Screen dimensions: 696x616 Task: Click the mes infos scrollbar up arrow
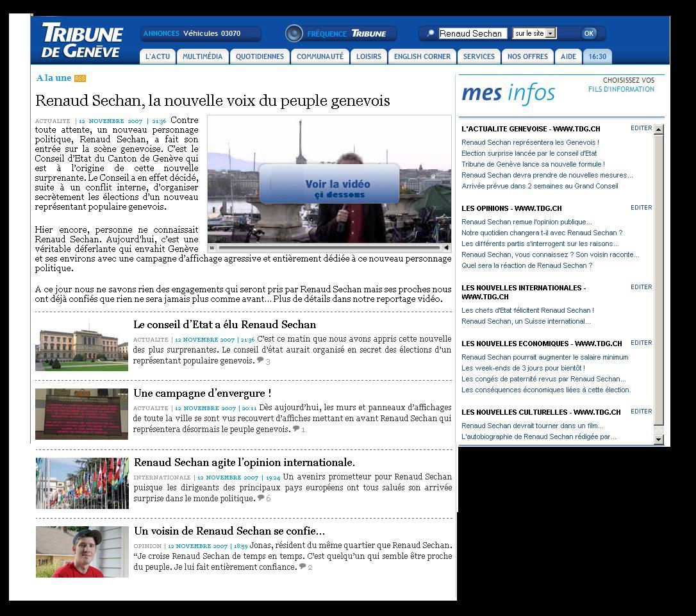pyautogui.click(x=659, y=129)
